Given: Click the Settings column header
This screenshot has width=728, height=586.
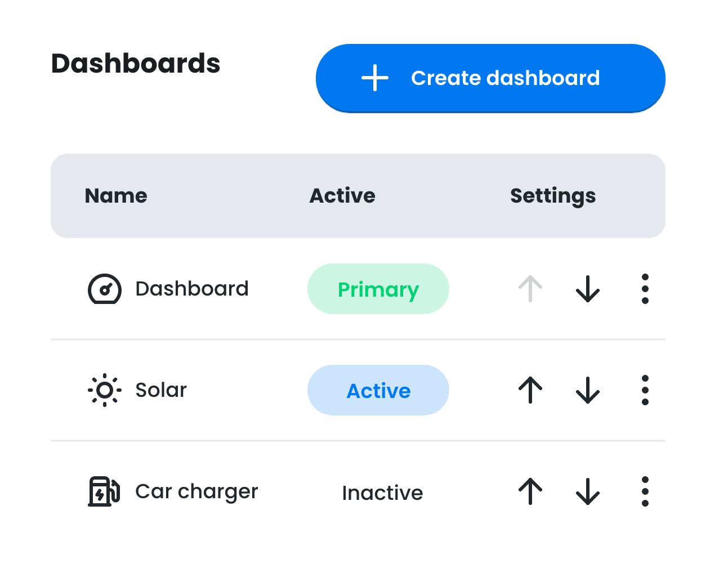Looking at the screenshot, I should pos(552,195).
